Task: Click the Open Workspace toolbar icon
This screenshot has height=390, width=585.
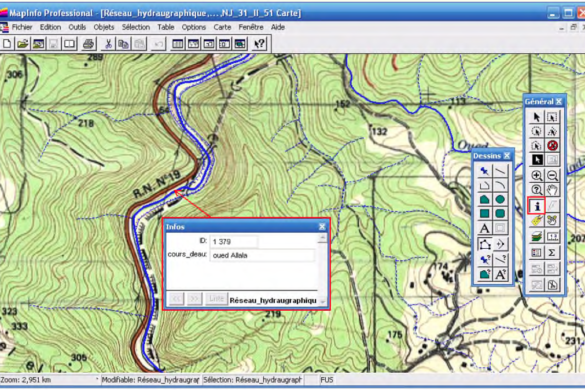Action: pyautogui.click(x=38, y=44)
